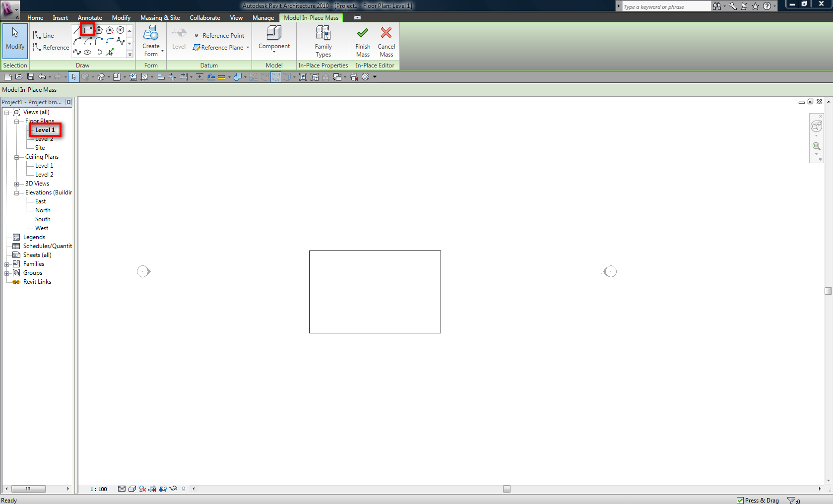
Task: Click the New file icon in quick access toolbar
Action: 7,77
